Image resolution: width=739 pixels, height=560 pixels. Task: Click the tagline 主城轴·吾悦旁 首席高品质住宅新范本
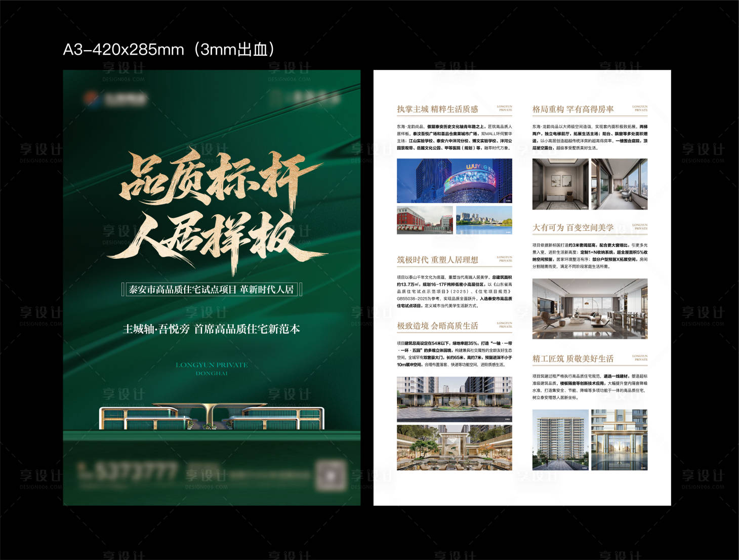(x=213, y=329)
